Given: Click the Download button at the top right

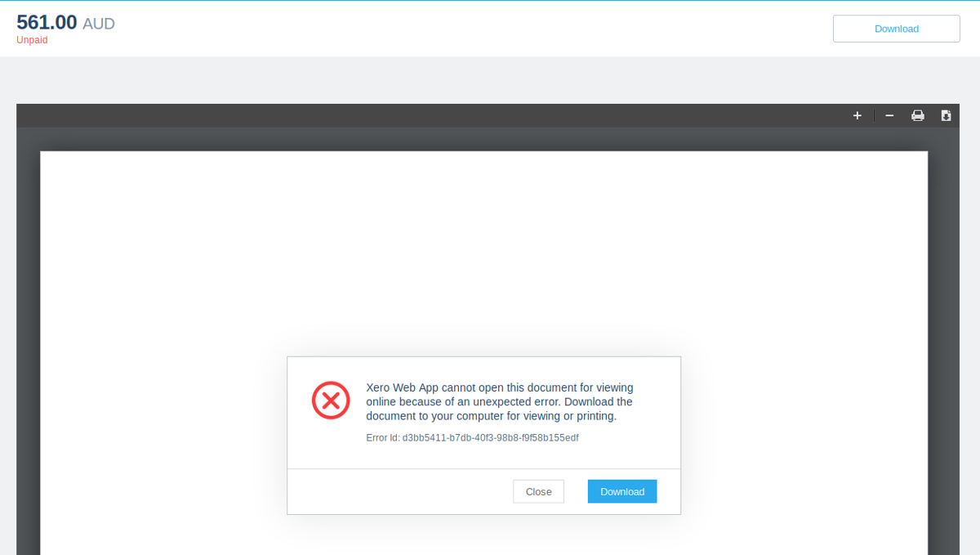Looking at the screenshot, I should click(896, 28).
